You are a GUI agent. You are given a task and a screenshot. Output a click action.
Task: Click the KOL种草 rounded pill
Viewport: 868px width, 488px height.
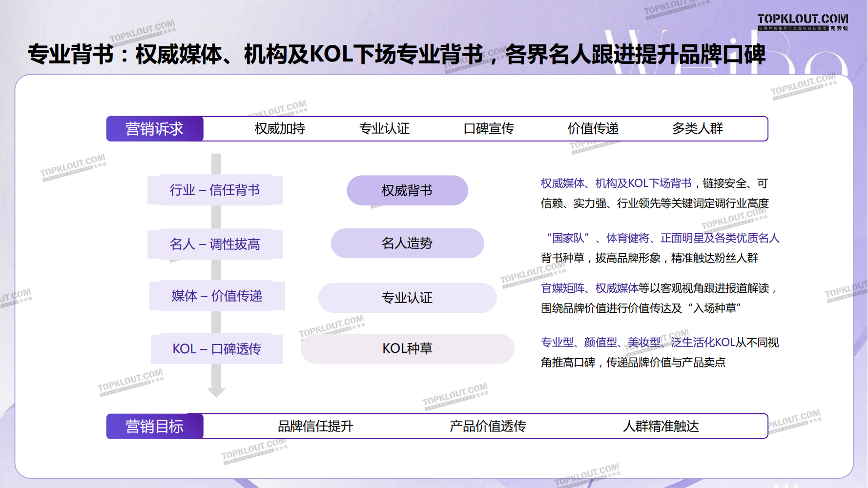point(407,348)
